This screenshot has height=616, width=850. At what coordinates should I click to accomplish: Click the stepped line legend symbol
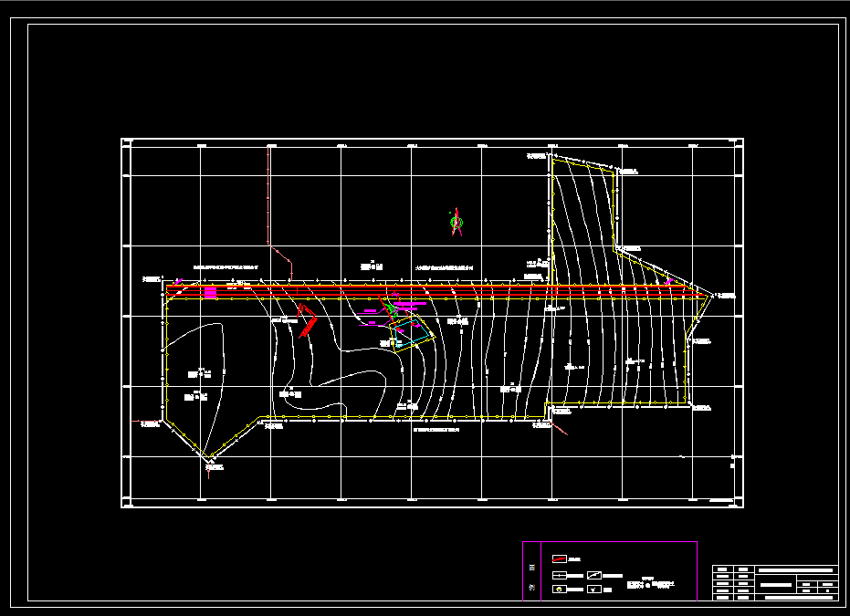[594, 575]
